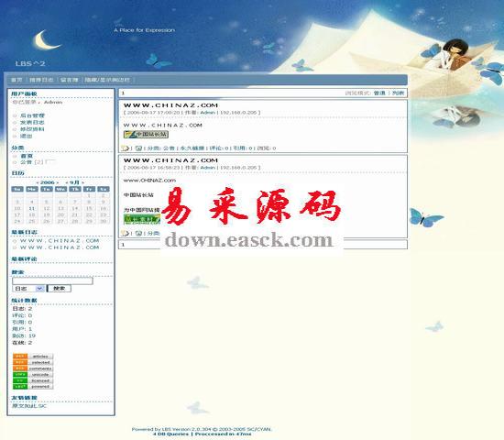Click the RSS articles feed badge

coord(33,357)
